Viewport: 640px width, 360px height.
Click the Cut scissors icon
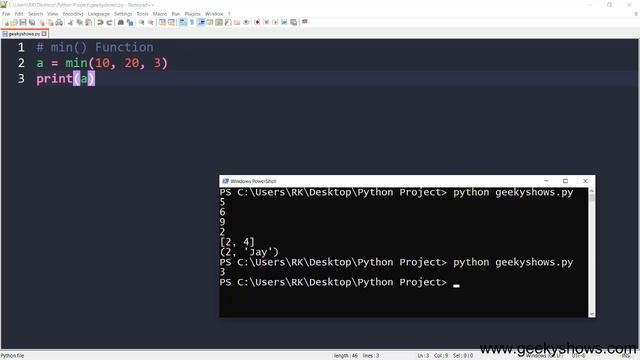[x=70, y=22]
